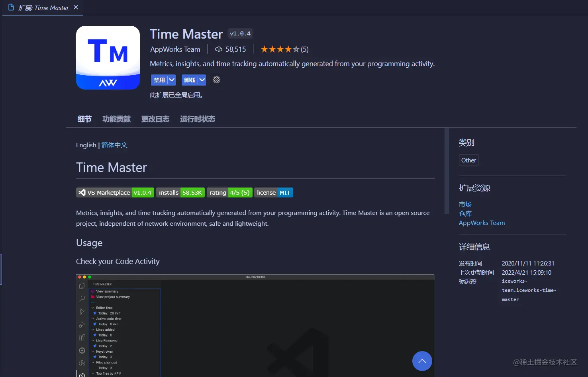Open the dropdown arrow beside 禁用
Viewport: 588px width, 377px height.
point(172,80)
